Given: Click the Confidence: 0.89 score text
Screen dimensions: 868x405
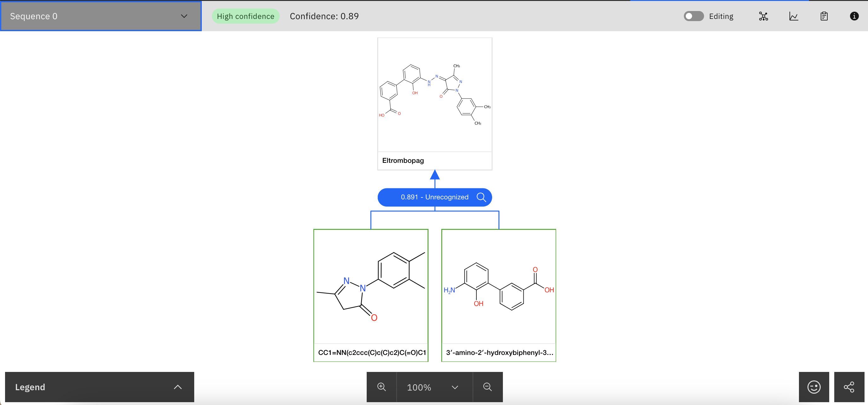Looking at the screenshot, I should click(x=324, y=16).
